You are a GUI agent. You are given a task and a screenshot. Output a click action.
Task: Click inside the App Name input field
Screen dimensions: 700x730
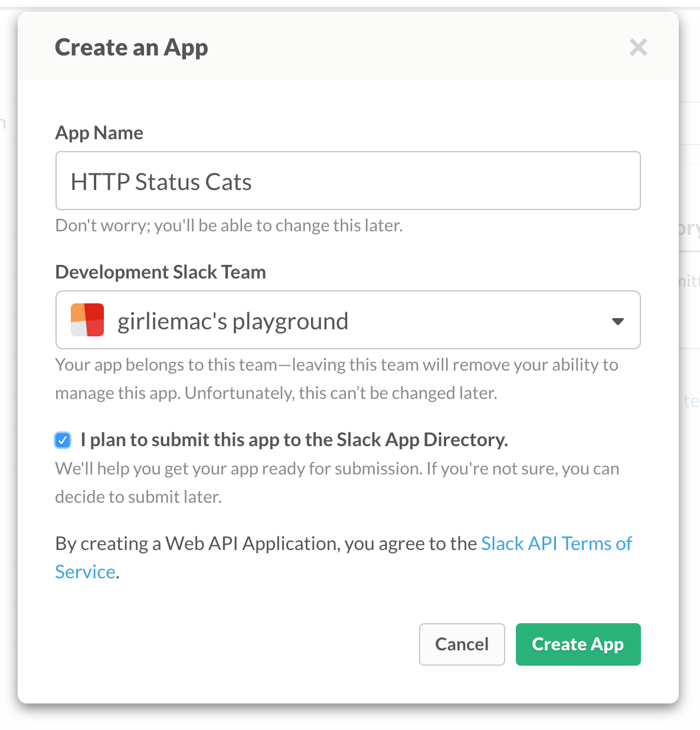coord(348,181)
